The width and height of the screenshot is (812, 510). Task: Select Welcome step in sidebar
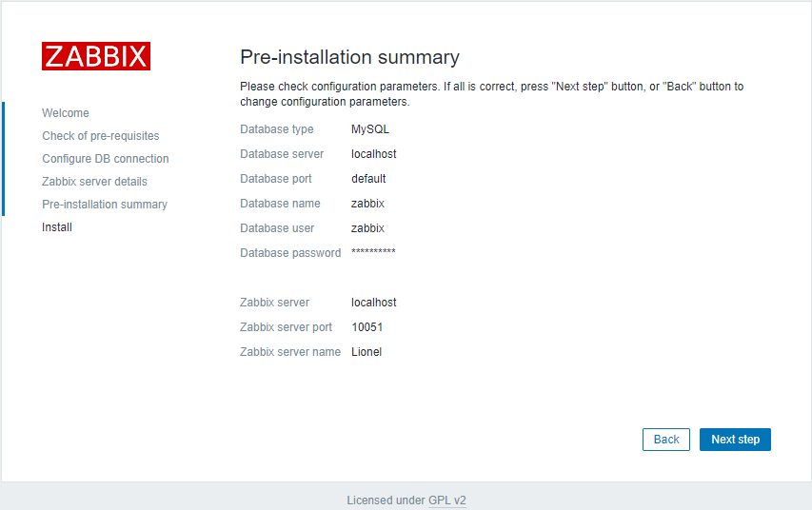[66, 113]
